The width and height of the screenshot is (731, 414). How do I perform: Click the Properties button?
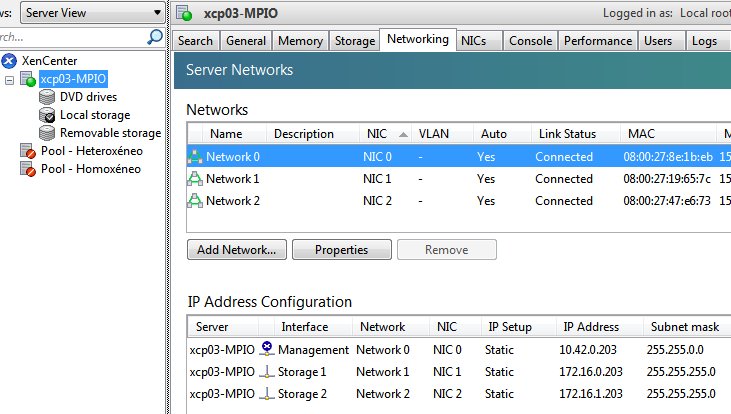tap(342, 249)
